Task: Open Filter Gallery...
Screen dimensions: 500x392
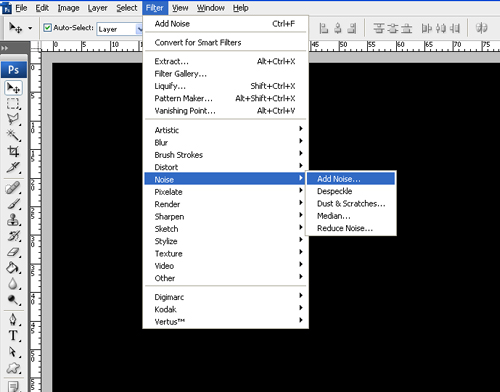Action: coord(225,74)
